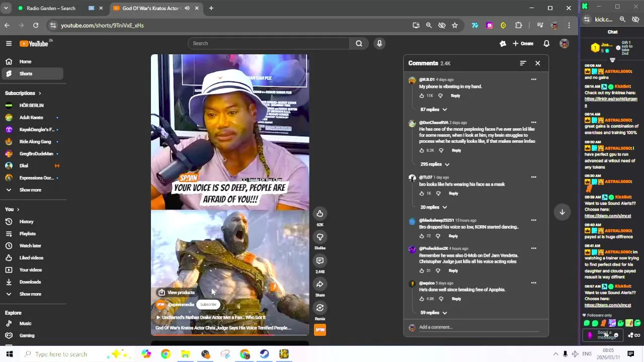Subscribe to @spivinmedia channel

click(208, 305)
